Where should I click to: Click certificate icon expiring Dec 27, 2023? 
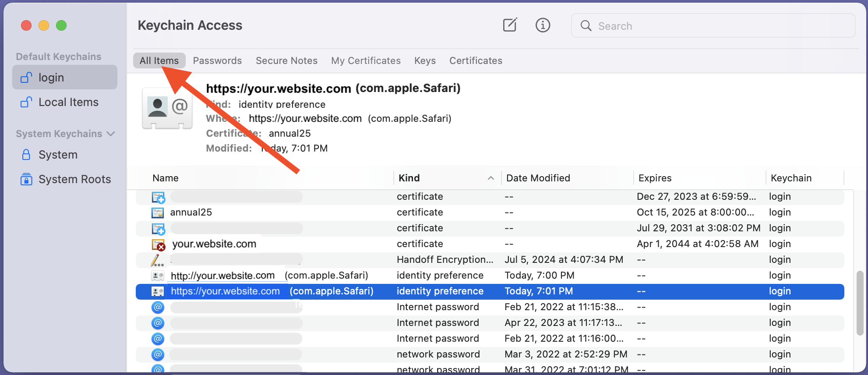[158, 197]
